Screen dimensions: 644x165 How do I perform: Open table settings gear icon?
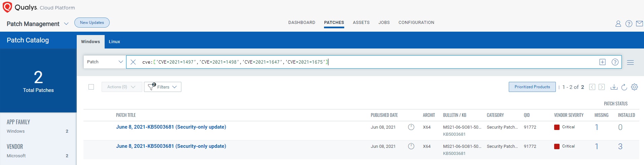point(635,87)
